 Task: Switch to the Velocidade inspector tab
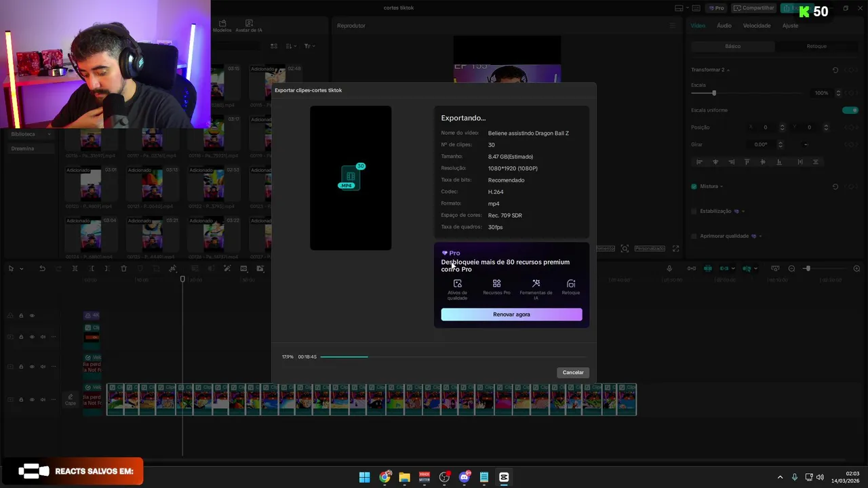click(x=757, y=26)
